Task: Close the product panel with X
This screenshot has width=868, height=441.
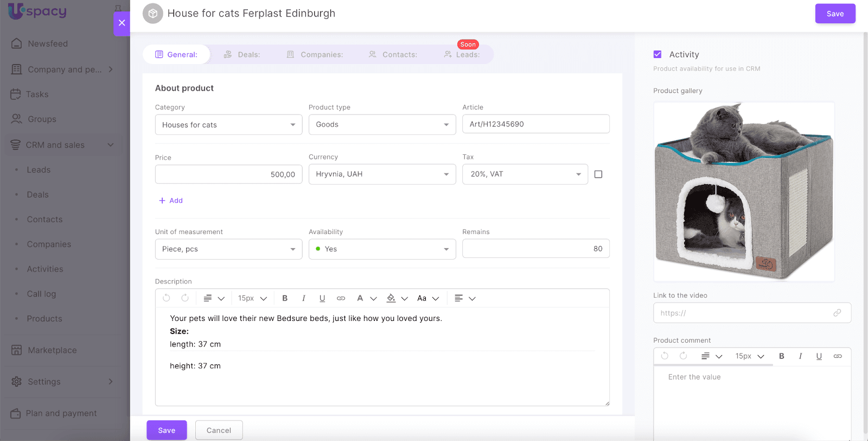Action: coord(122,23)
